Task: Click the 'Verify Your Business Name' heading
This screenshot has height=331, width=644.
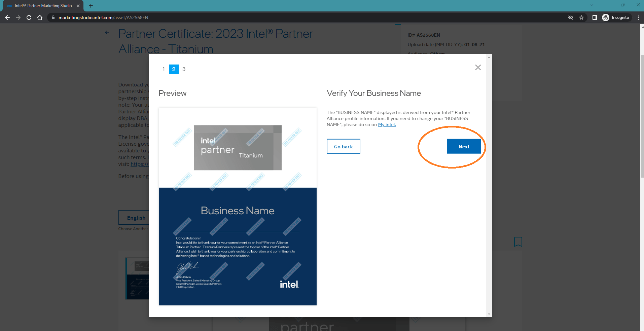Action: tap(374, 93)
